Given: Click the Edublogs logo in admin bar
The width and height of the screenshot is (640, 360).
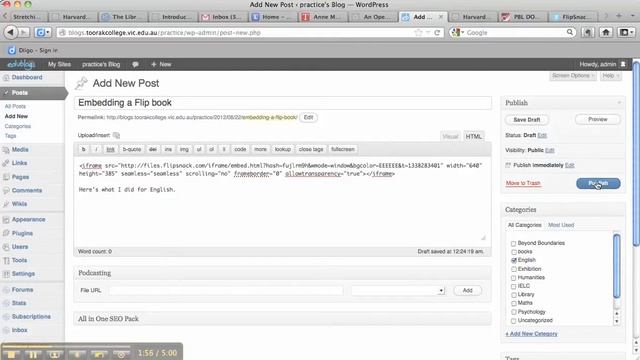Looking at the screenshot, I should [x=21, y=64].
